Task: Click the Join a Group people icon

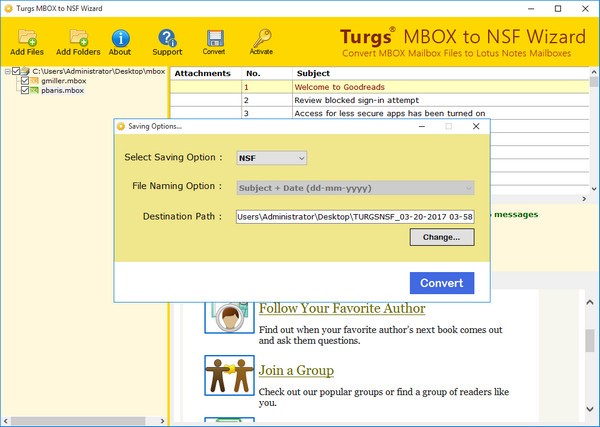Action: click(x=224, y=375)
